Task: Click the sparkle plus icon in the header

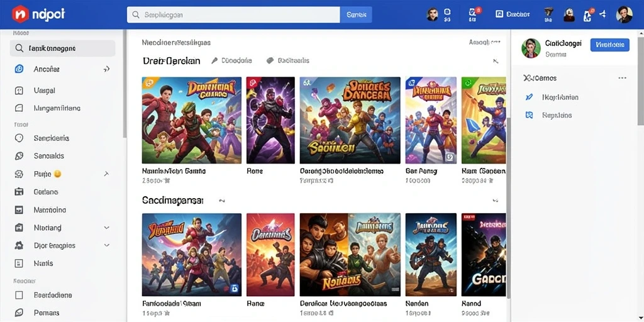Action: coord(603,14)
